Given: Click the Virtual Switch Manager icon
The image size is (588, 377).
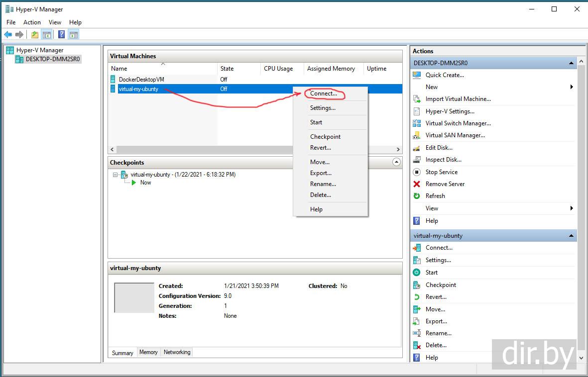Looking at the screenshot, I should (x=417, y=123).
